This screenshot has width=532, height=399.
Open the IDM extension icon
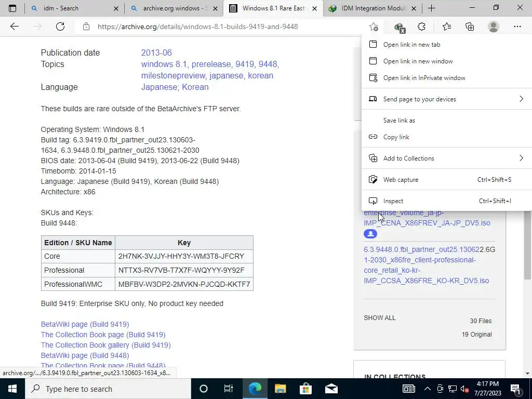(400, 27)
